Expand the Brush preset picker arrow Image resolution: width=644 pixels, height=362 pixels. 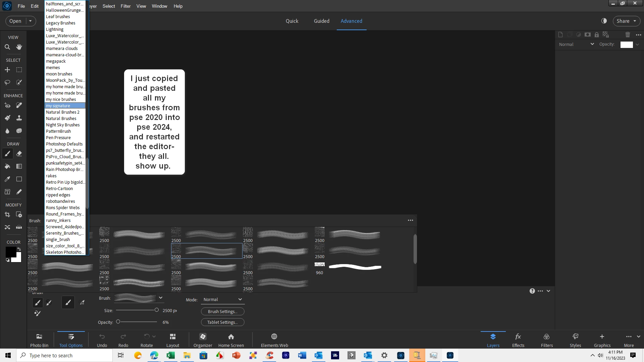click(x=161, y=298)
